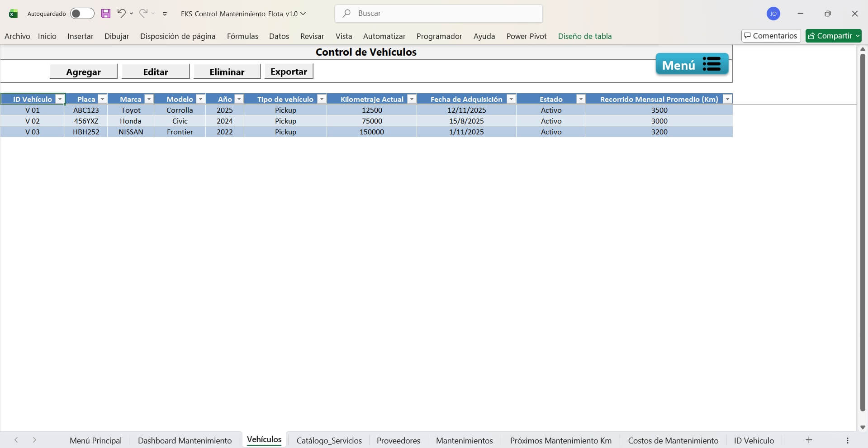Switch to Dashboard Mantenimiento sheet
868x448 pixels.
pyautogui.click(x=185, y=440)
